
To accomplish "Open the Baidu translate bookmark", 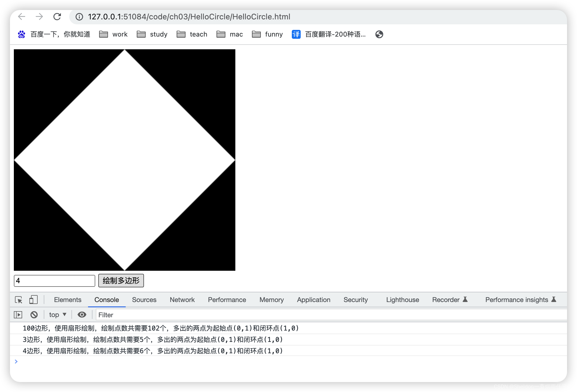I will 329,34.
